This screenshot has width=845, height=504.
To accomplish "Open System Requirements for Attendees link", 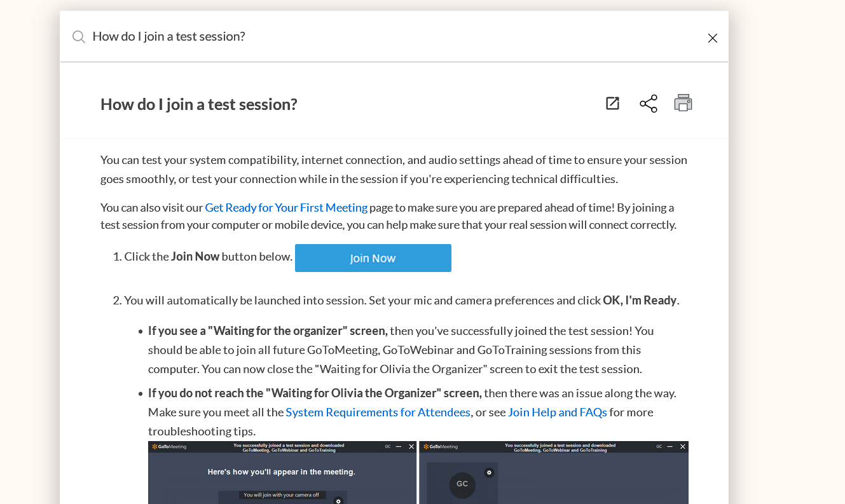I will (378, 412).
